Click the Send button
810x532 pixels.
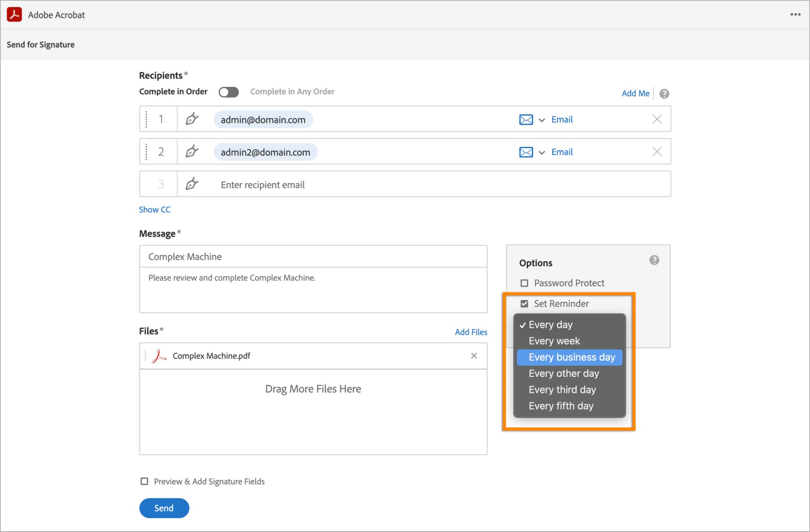tap(165, 508)
